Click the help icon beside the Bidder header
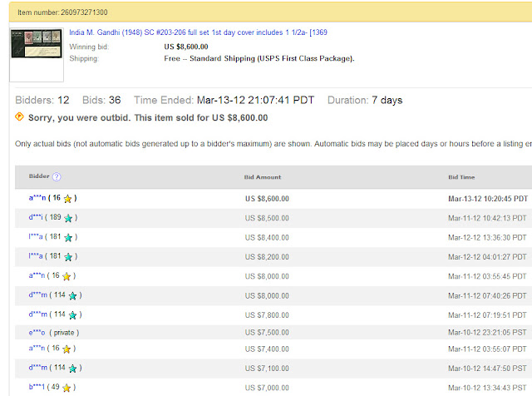Image resolution: width=532 pixels, height=396 pixels. pyautogui.click(x=57, y=176)
